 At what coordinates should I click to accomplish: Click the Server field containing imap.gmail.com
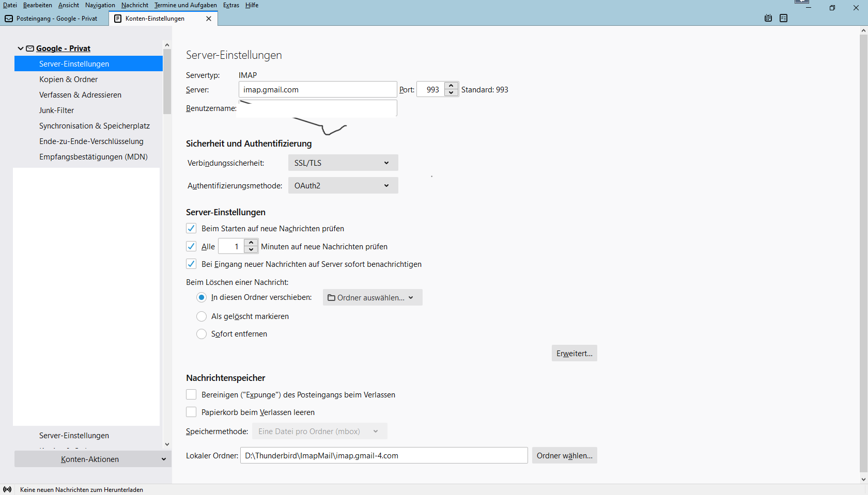(318, 89)
